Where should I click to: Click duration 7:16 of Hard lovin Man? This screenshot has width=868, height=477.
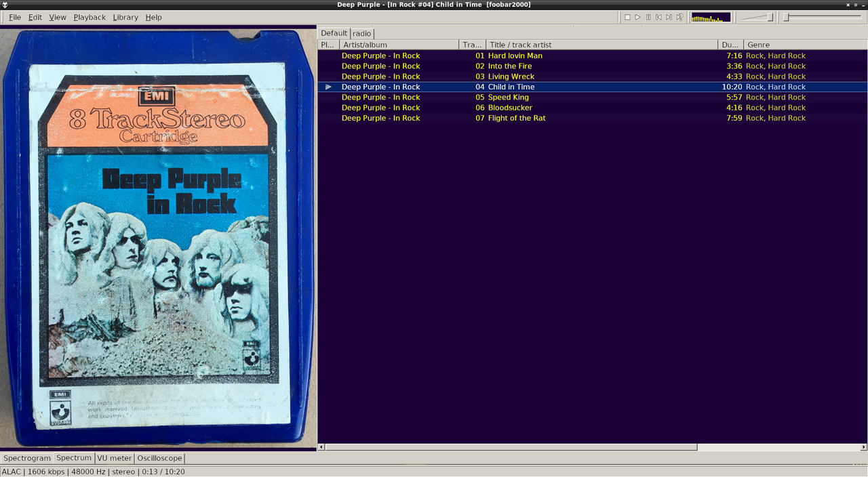click(734, 56)
